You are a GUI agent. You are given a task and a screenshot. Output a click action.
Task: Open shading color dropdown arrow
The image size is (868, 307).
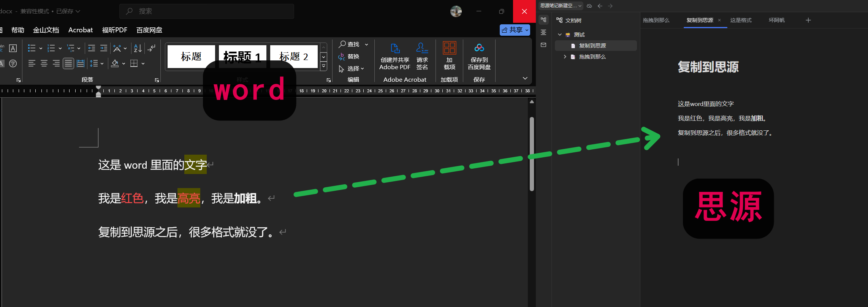124,64
